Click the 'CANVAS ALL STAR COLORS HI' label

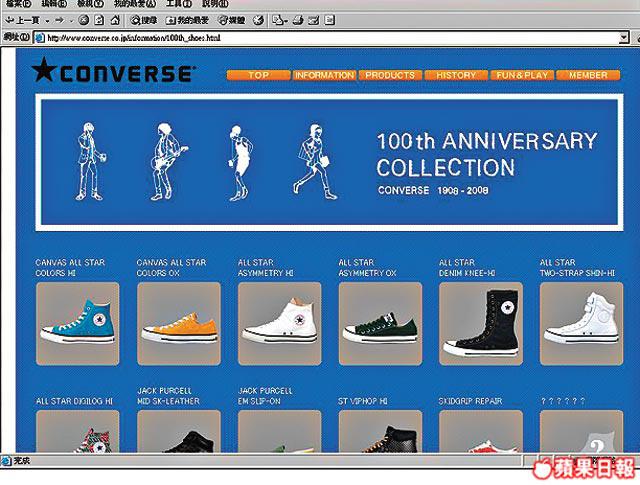point(70,267)
